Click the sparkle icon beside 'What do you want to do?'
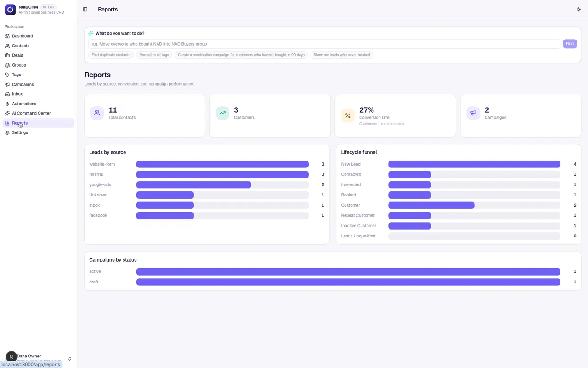The image size is (588, 368). [90, 33]
